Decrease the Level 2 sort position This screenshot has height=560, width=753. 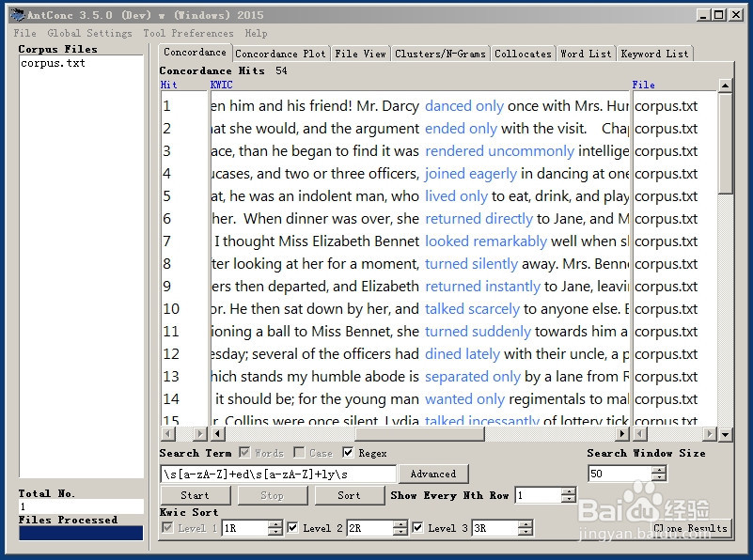(400, 532)
